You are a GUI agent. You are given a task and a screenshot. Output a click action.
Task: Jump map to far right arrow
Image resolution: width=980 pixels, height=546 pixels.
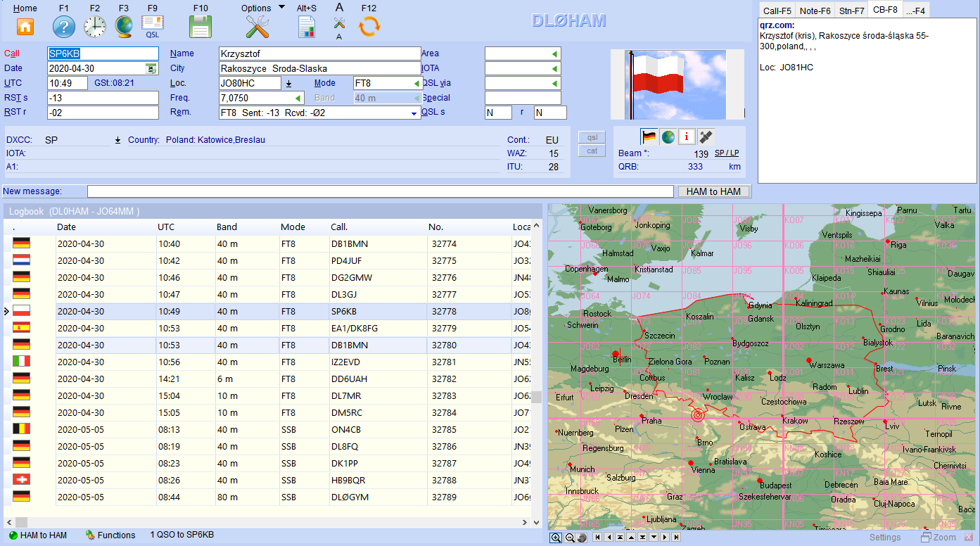(676, 537)
